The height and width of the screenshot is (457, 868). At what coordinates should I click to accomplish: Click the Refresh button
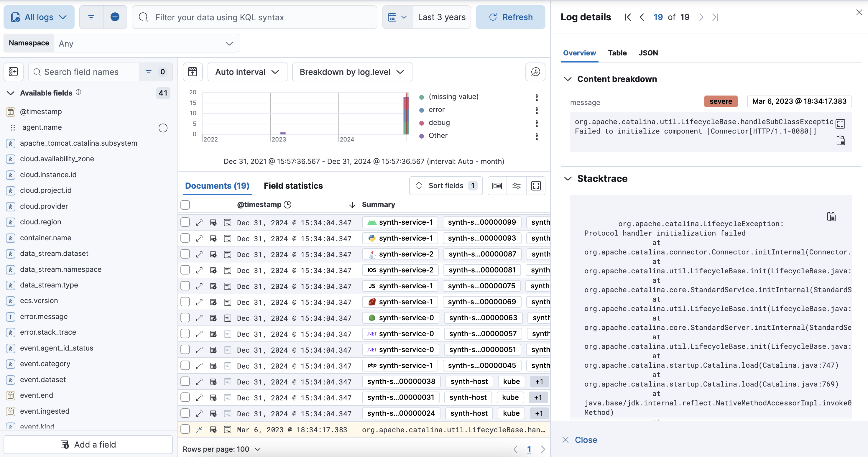click(x=510, y=17)
